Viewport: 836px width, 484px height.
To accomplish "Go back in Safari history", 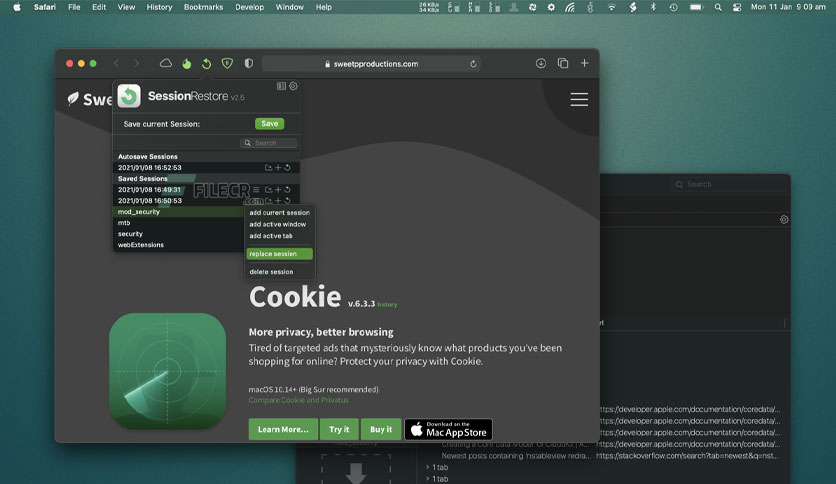I will pyautogui.click(x=116, y=63).
